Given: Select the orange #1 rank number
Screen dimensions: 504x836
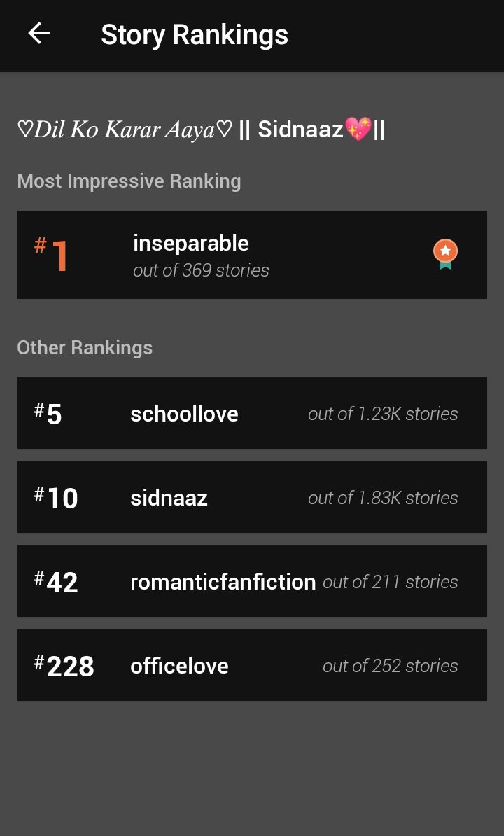Looking at the screenshot, I should pos(51,254).
